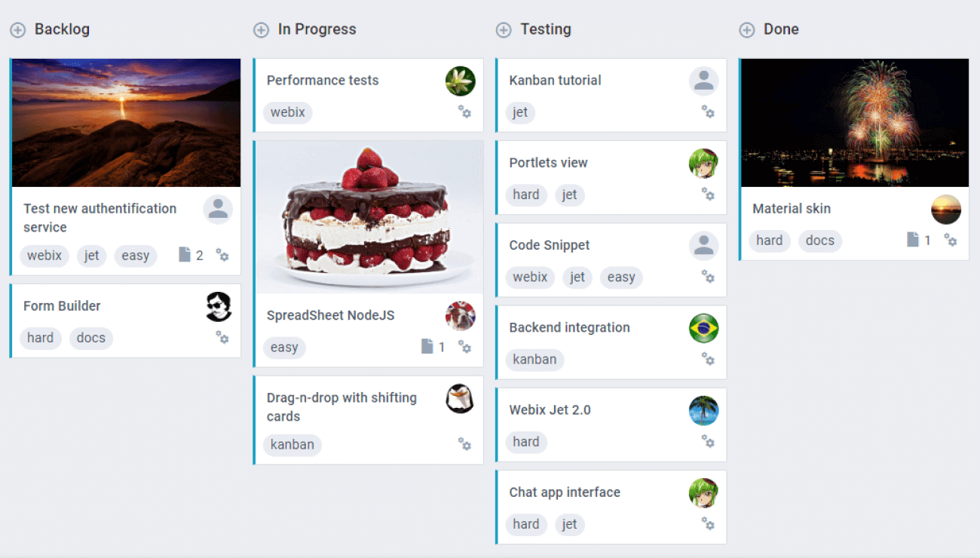The image size is (980, 558).
Task: Open the fireworks image on Material skin card
Action: click(855, 123)
